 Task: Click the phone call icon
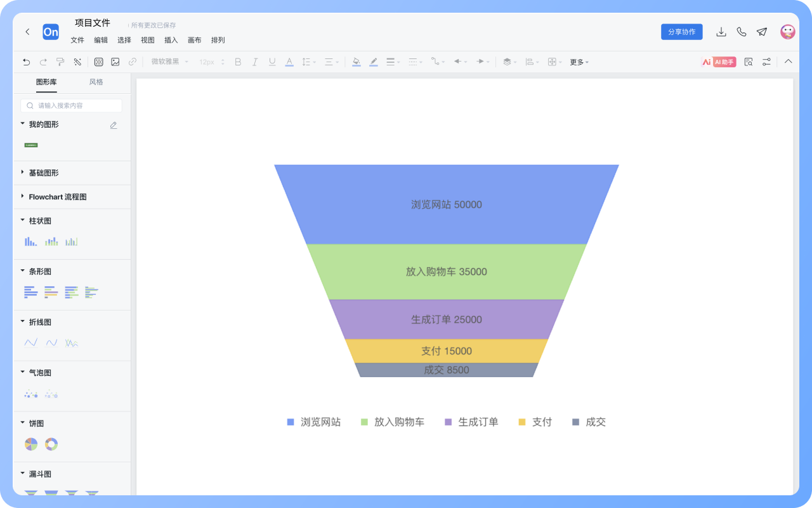coord(741,32)
